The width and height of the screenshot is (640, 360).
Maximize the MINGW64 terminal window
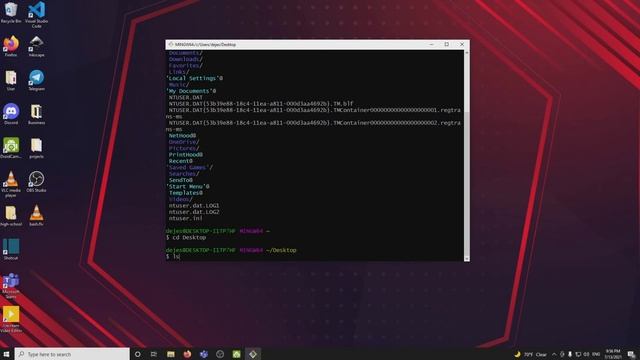point(447,44)
